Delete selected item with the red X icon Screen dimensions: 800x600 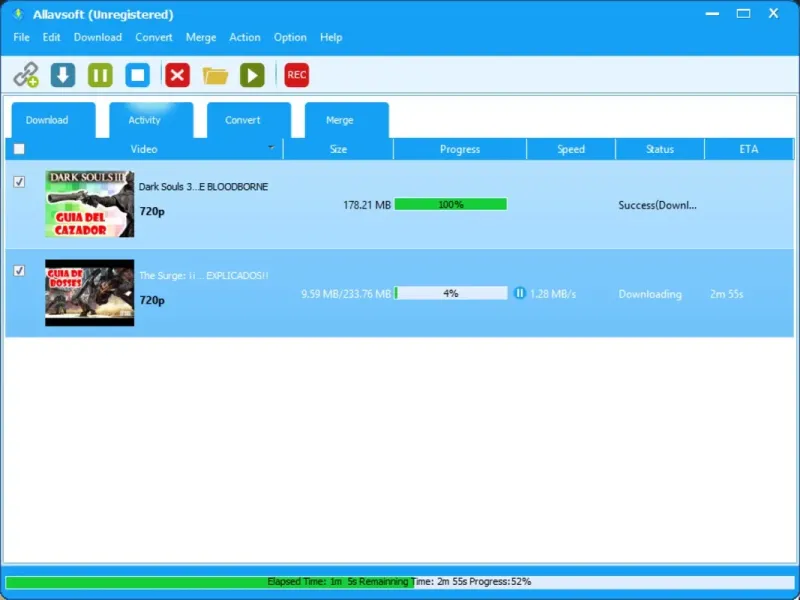(177, 75)
